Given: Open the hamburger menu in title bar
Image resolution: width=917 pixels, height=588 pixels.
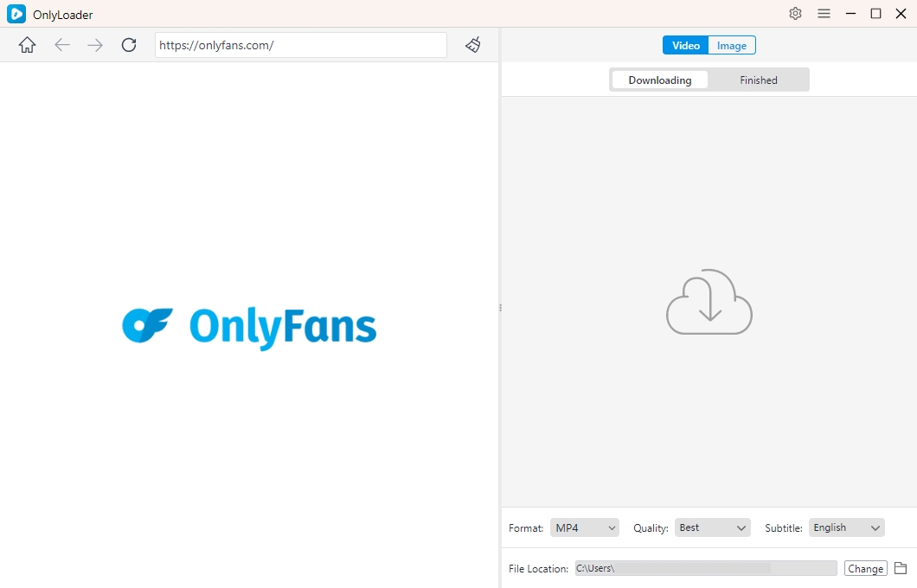Looking at the screenshot, I should 824,14.
